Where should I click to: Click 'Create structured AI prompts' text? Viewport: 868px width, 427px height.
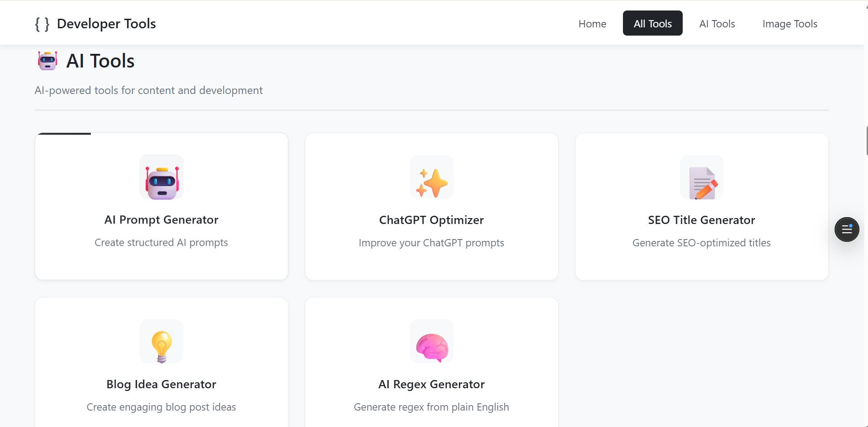pos(161,243)
